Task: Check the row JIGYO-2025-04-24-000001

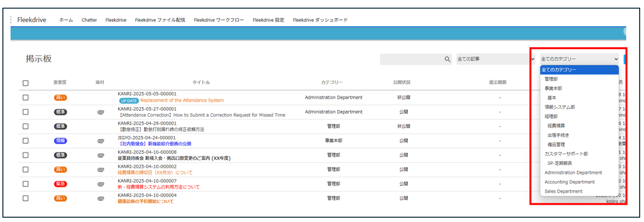Action: (x=25, y=140)
